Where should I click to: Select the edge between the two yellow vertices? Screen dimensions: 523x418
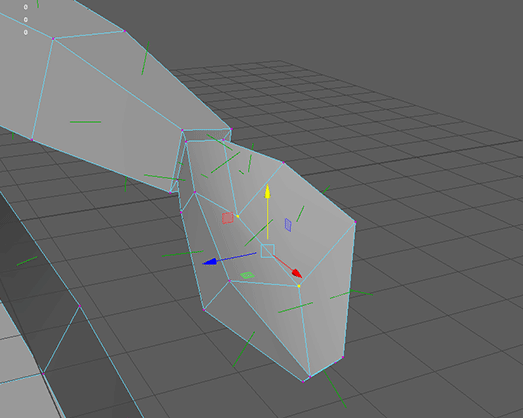click(268, 251)
